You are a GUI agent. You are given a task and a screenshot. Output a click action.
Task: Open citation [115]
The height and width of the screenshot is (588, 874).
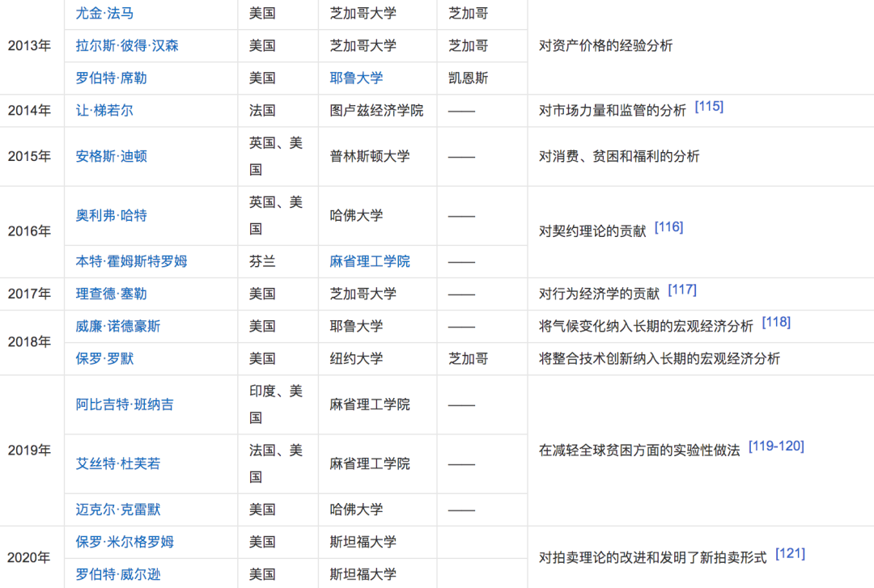pyautogui.click(x=709, y=107)
